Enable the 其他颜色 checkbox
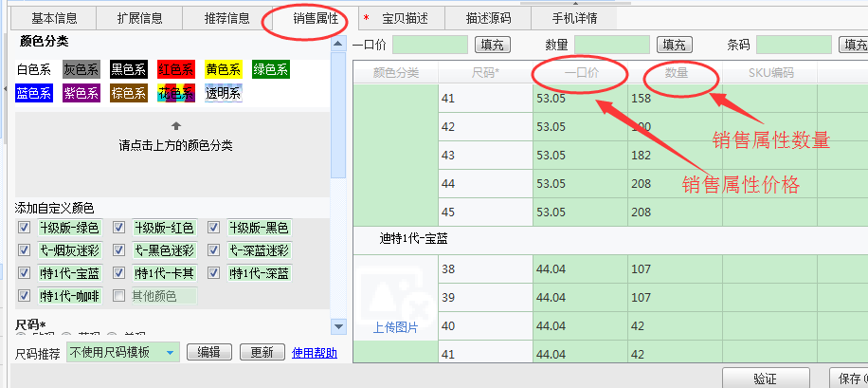 (x=118, y=296)
